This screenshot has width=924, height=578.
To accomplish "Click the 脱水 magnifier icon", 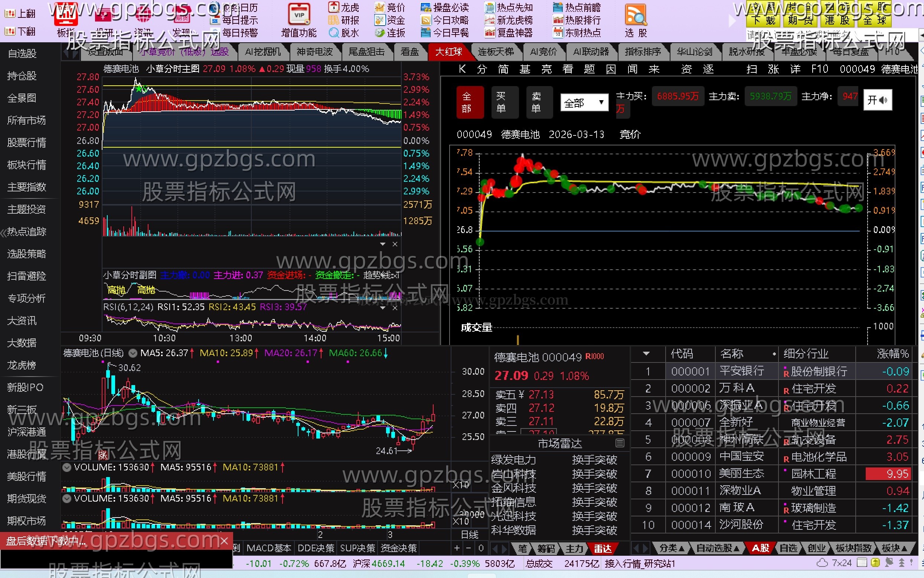I will click(x=334, y=33).
